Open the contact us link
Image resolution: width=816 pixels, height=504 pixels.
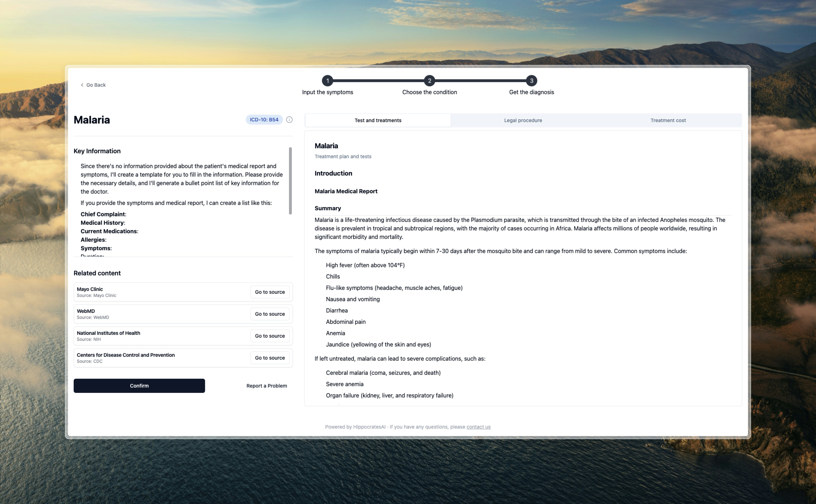coord(478,427)
